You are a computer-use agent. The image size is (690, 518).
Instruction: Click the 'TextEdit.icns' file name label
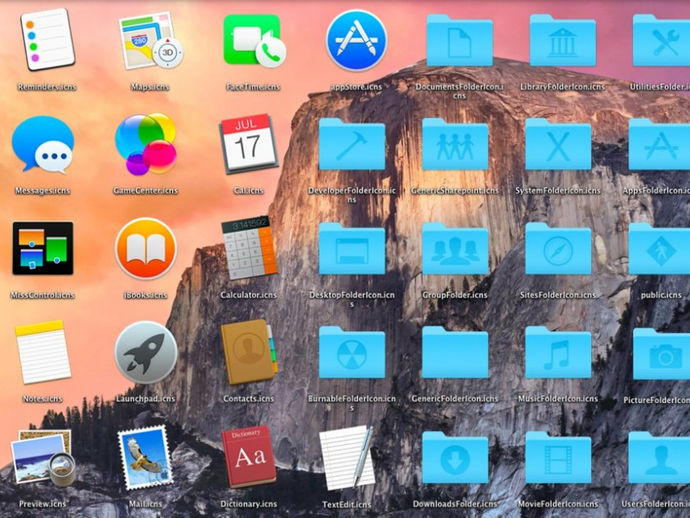(x=347, y=505)
